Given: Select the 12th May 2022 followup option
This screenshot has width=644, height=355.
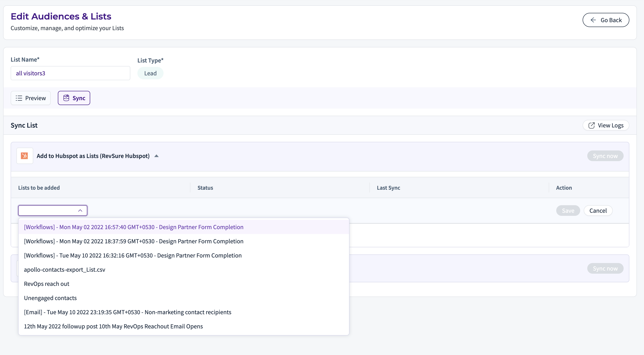Looking at the screenshot, I should [184, 326].
